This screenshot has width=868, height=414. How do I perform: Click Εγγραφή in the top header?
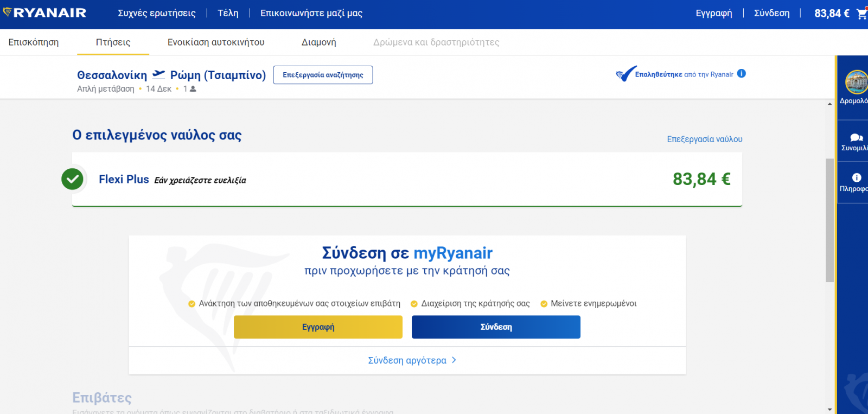point(714,13)
